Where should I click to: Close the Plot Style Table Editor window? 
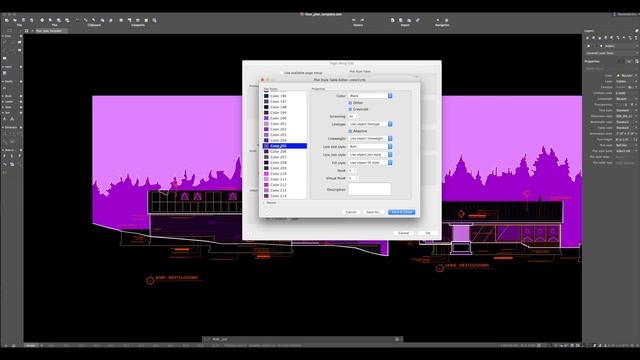(x=262, y=80)
